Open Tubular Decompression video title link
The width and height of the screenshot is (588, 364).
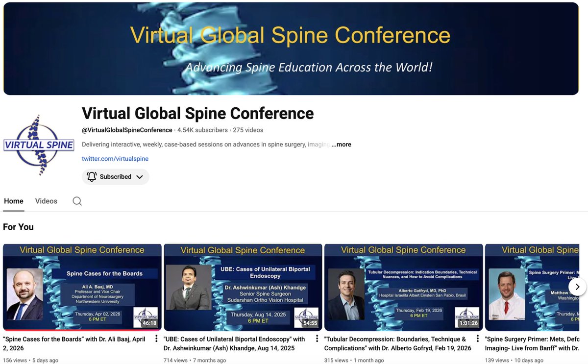(x=397, y=343)
